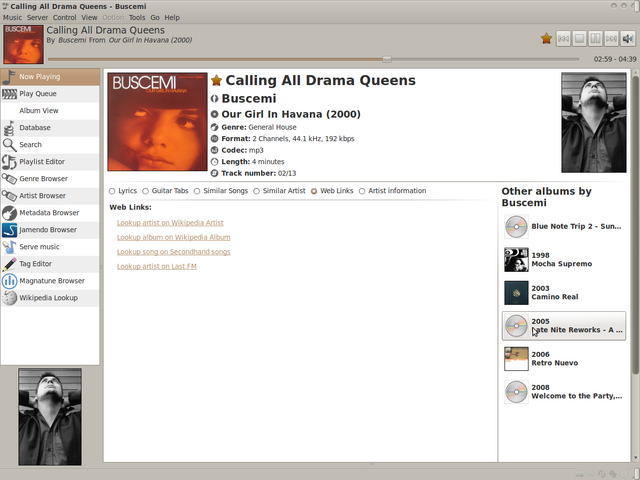Follow Lookup album on Wikipedia Album link
Viewport: 640px width, 480px height.
pos(173,238)
